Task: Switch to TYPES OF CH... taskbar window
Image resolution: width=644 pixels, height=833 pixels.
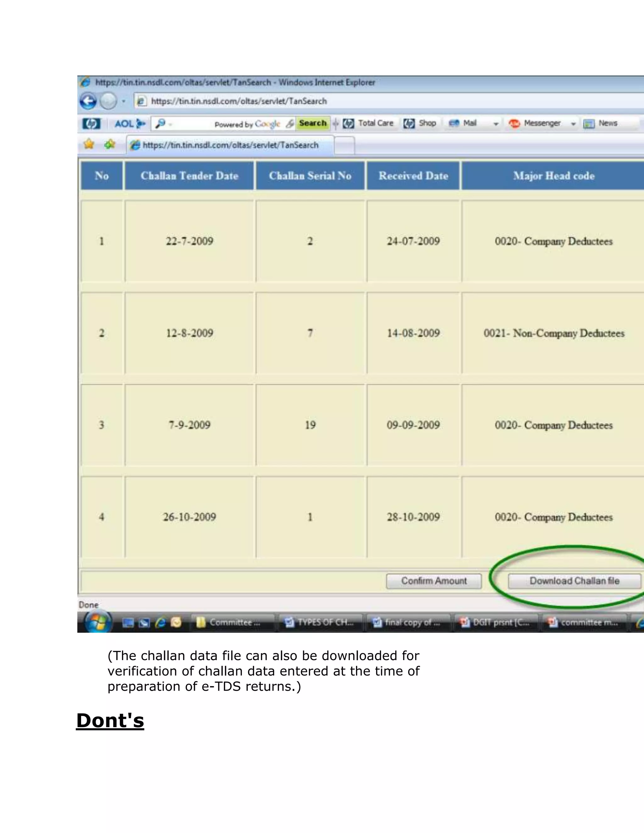Action: [x=320, y=622]
